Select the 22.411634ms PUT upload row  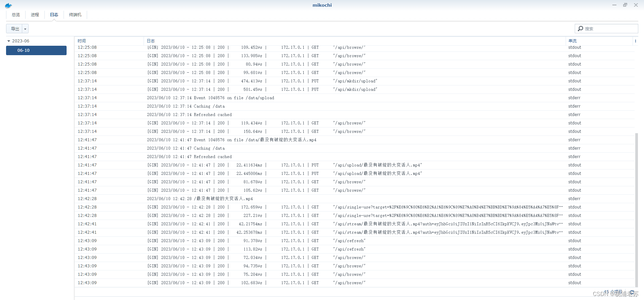point(354,165)
